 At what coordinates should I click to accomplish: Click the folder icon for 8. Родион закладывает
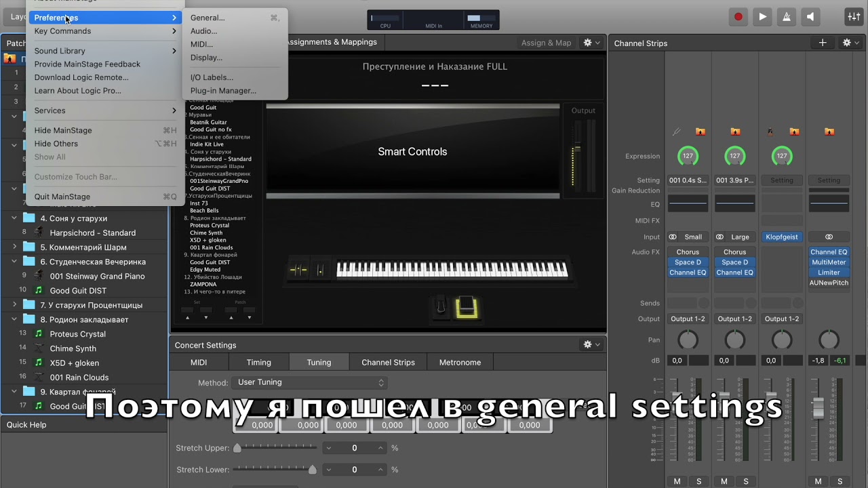(x=28, y=319)
